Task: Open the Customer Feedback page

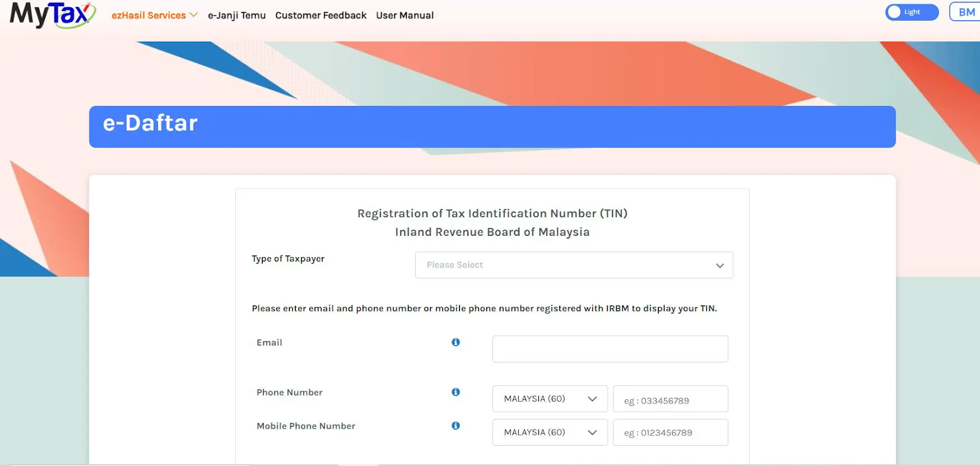Action: tap(321, 15)
